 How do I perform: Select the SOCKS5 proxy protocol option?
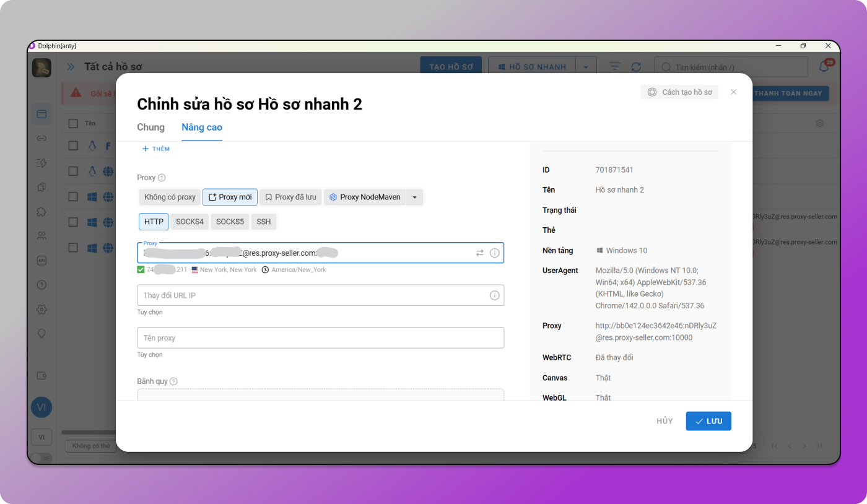230,222
